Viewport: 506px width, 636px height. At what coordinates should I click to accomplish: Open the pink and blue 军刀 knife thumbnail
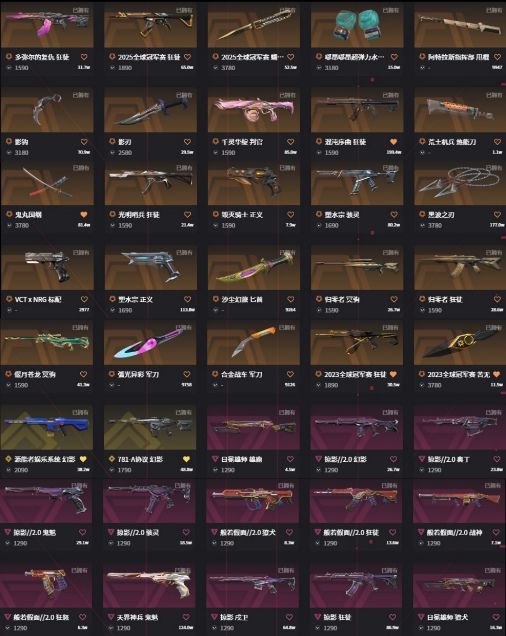150,343
